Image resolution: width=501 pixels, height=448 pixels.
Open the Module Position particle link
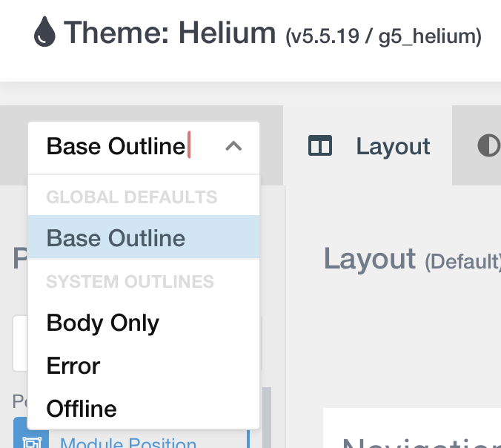point(127,443)
